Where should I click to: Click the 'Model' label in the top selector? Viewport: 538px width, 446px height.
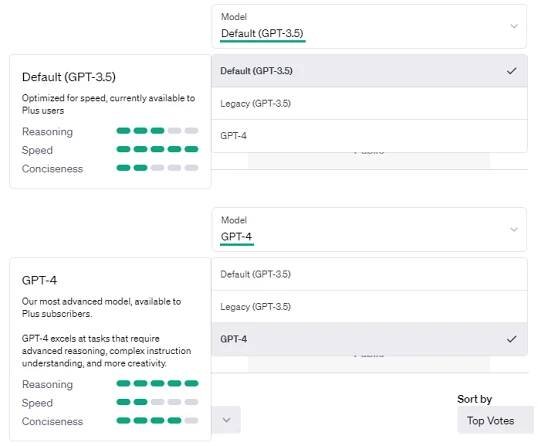(x=234, y=17)
